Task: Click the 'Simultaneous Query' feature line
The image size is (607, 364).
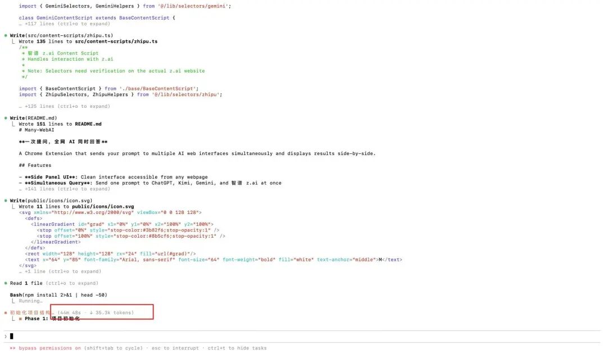Action: [150, 183]
